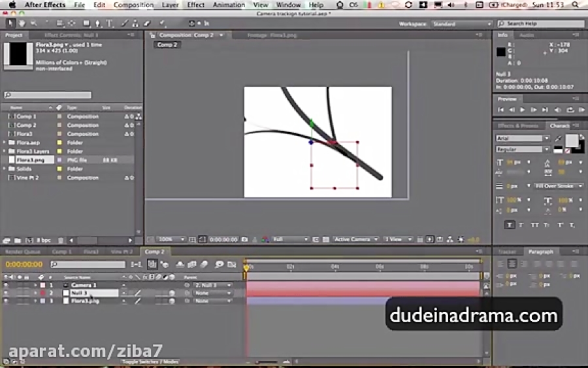This screenshot has width=588, height=368.
Task: Open the Layer menu
Action: click(x=170, y=5)
